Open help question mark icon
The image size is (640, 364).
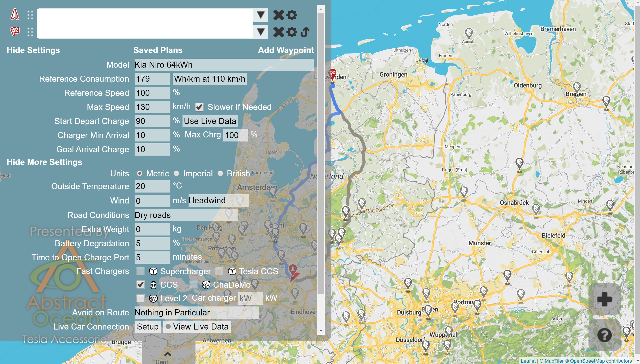604,335
